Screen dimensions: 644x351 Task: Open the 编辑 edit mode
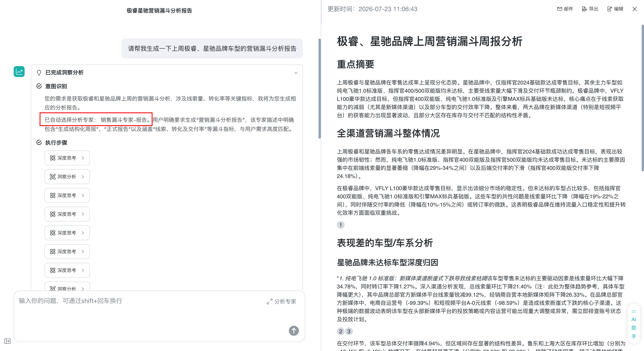click(x=615, y=9)
